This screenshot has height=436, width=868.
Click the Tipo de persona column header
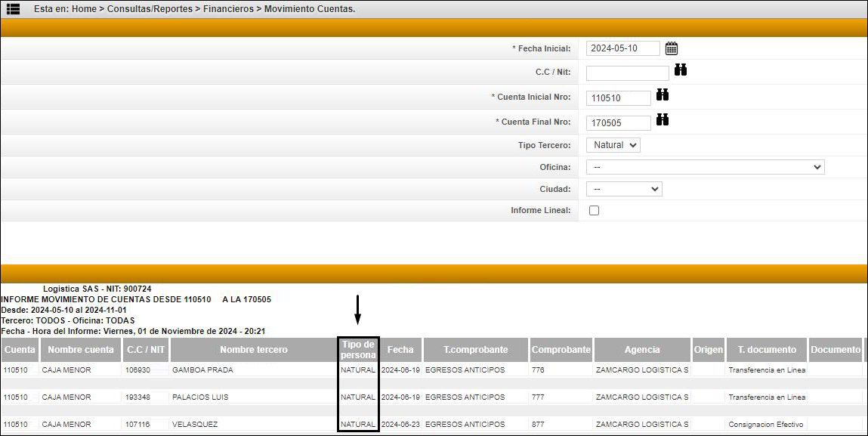click(358, 349)
